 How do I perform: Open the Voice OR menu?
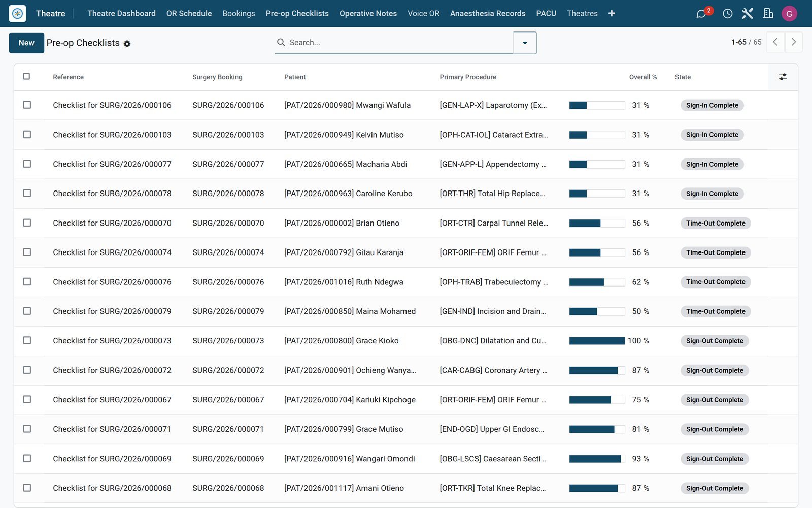[423, 14]
